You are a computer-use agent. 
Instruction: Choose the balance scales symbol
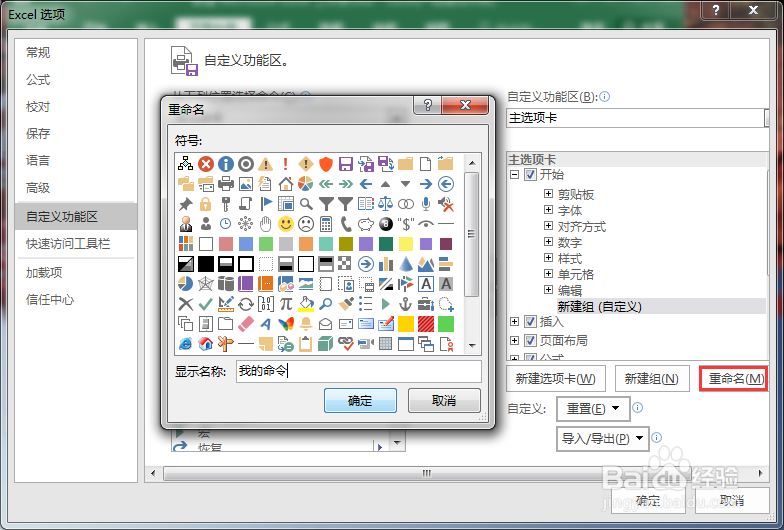(386, 204)
